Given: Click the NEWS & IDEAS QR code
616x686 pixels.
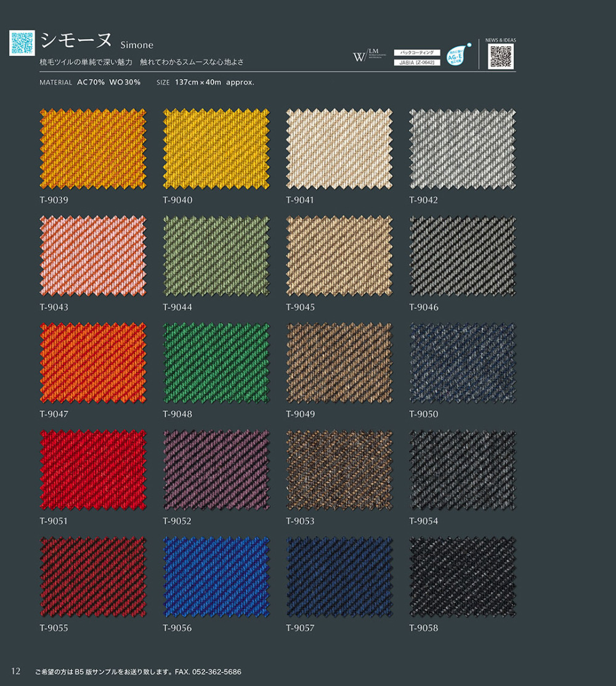Looking at the screenshot, I should 501,57.
